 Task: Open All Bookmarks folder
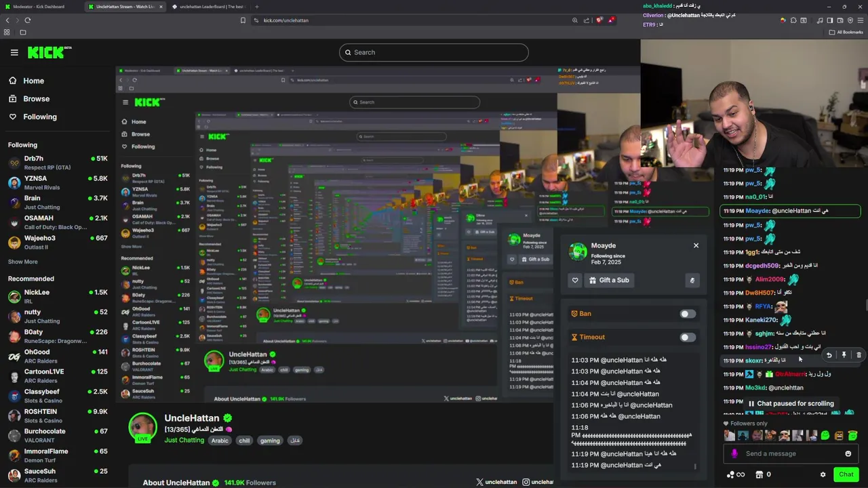(x=846, y=32)
